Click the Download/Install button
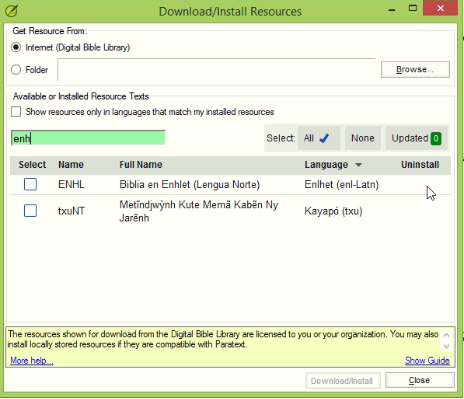464x399 pixels. click(x=342, y=381)
